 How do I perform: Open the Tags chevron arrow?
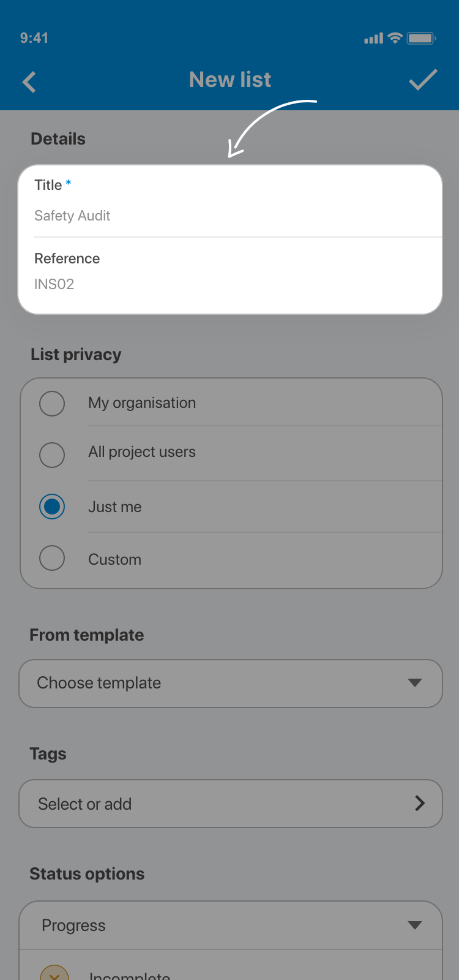pos(420,803)
